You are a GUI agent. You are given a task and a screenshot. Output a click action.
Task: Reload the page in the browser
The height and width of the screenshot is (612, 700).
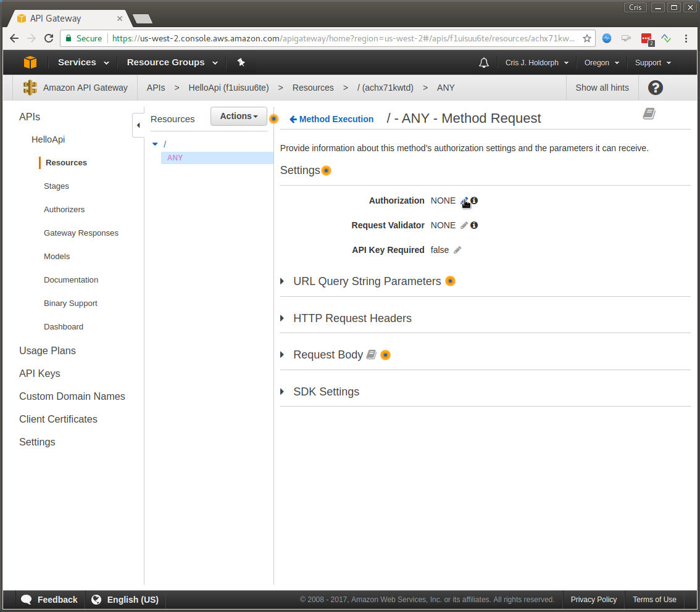49,38
